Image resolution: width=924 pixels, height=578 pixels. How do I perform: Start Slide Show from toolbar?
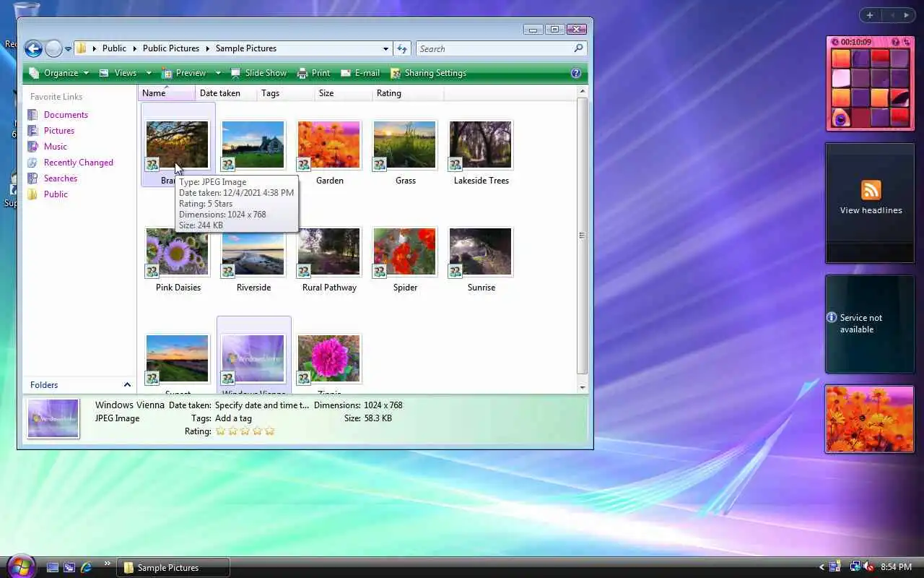click(x=258, y=73)
